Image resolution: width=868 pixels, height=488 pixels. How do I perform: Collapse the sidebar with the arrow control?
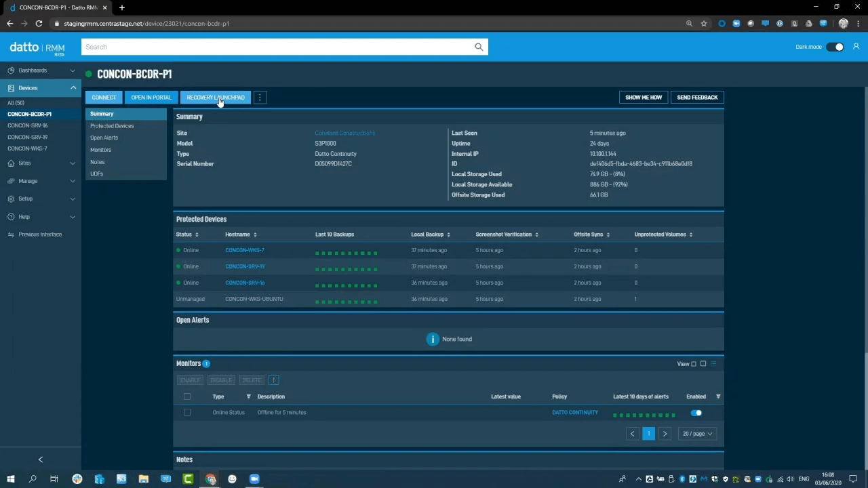tap(40, 459)
